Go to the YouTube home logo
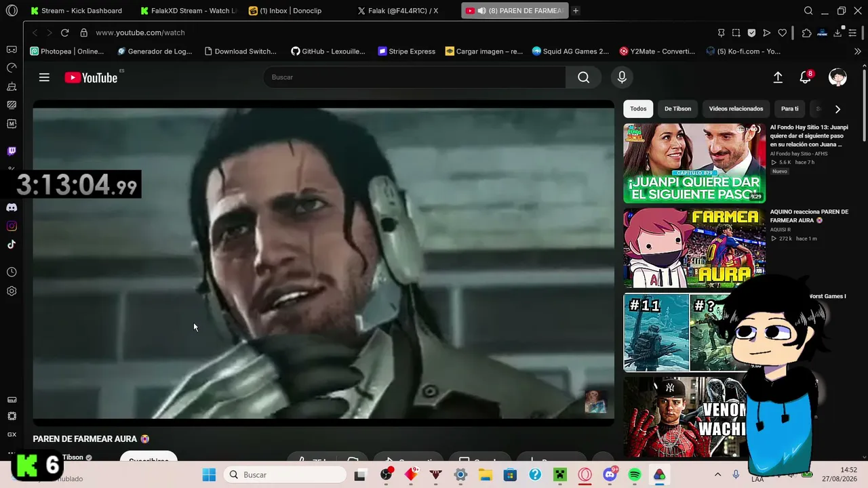The image size is (868, 488). click(91, 77)
